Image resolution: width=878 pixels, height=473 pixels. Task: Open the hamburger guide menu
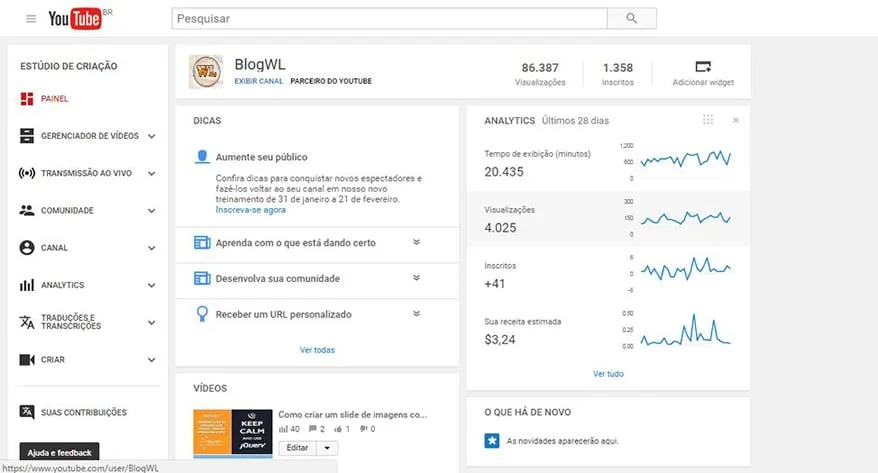(31, 19)
